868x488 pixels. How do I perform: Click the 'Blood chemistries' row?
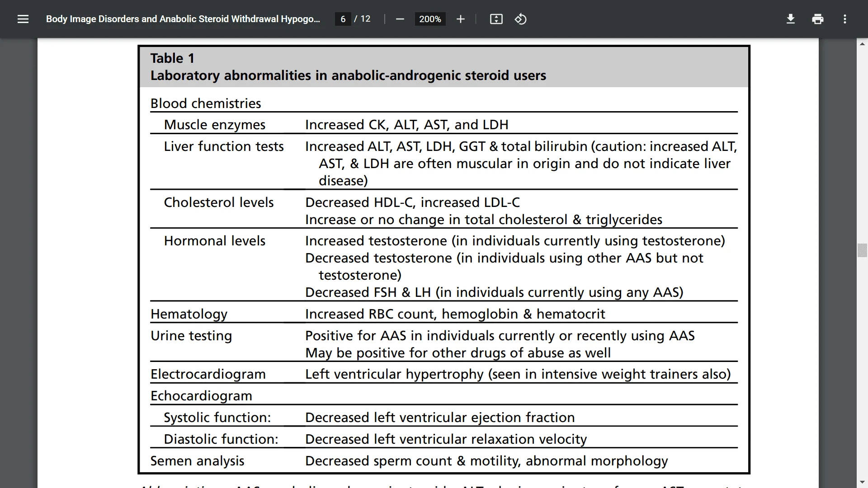[206, 103]
